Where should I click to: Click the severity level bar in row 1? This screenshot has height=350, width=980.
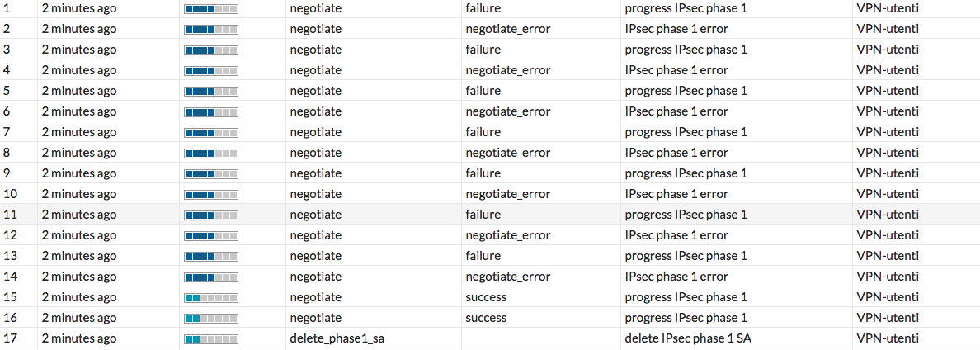(x=211, y=8)
